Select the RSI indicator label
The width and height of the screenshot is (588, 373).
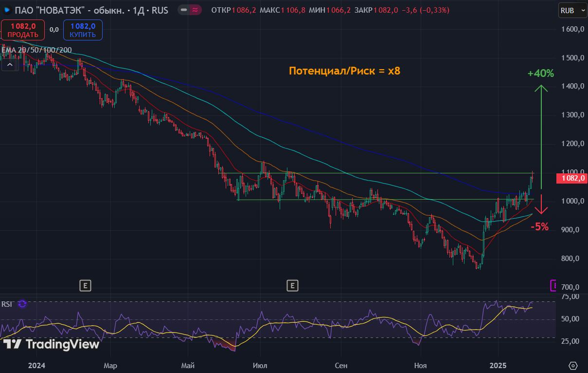point(7,304)
